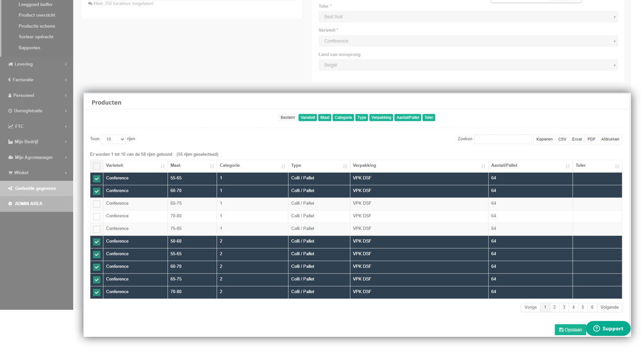This screenshot has height=352, width=644.
Task: Click the bar chart icon beside Mijn Bedrijf
Action: pos(11,141)
